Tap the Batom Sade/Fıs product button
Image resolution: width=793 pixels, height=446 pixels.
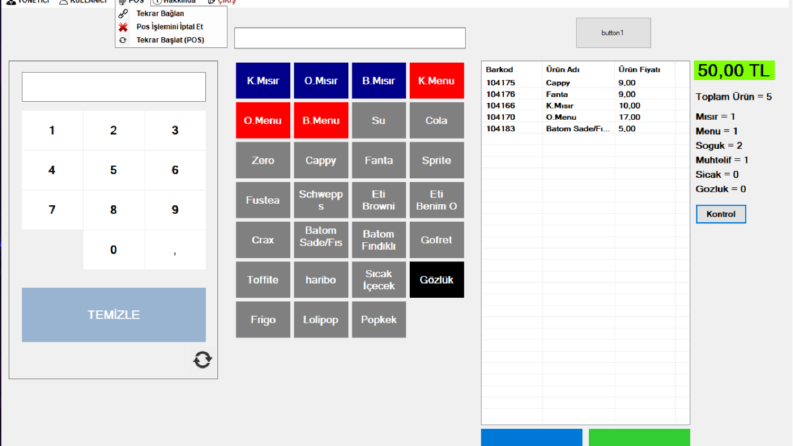click(x=321, y=240)
